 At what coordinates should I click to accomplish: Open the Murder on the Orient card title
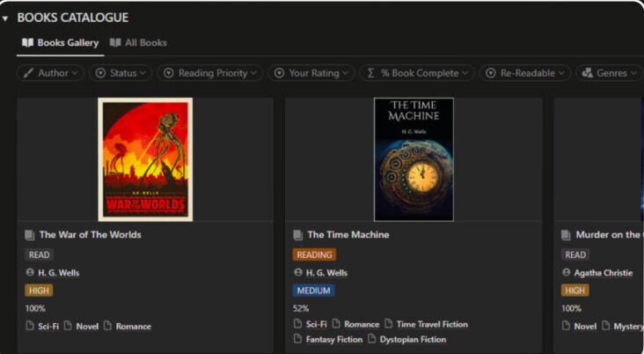click(x=608, y=235)
